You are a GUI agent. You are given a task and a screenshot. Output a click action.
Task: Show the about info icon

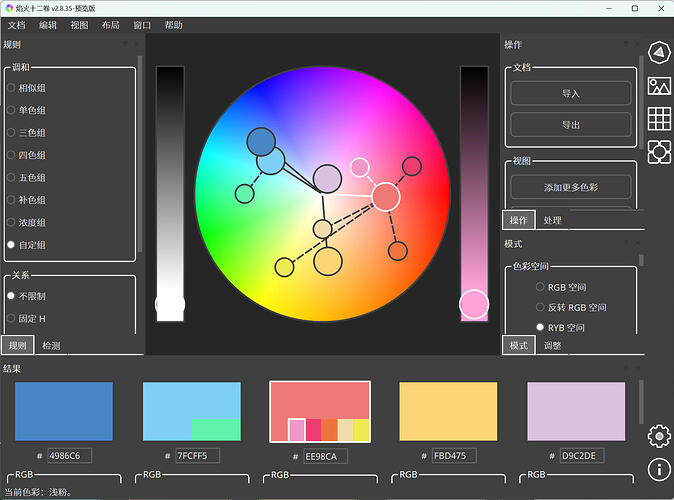point(658,468)
